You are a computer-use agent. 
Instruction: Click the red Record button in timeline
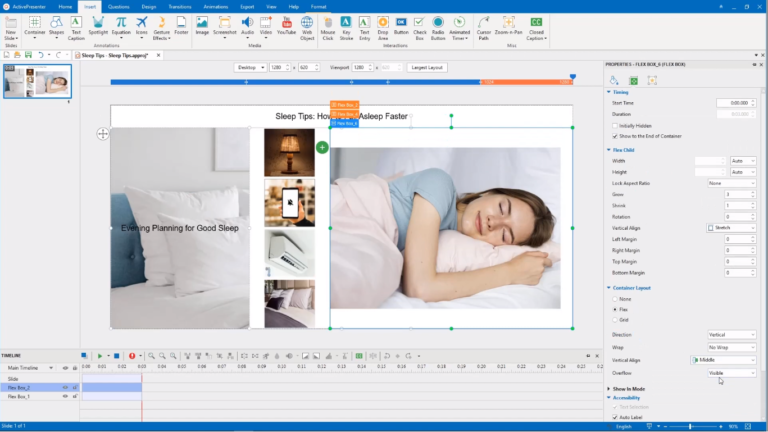(132, 356)
